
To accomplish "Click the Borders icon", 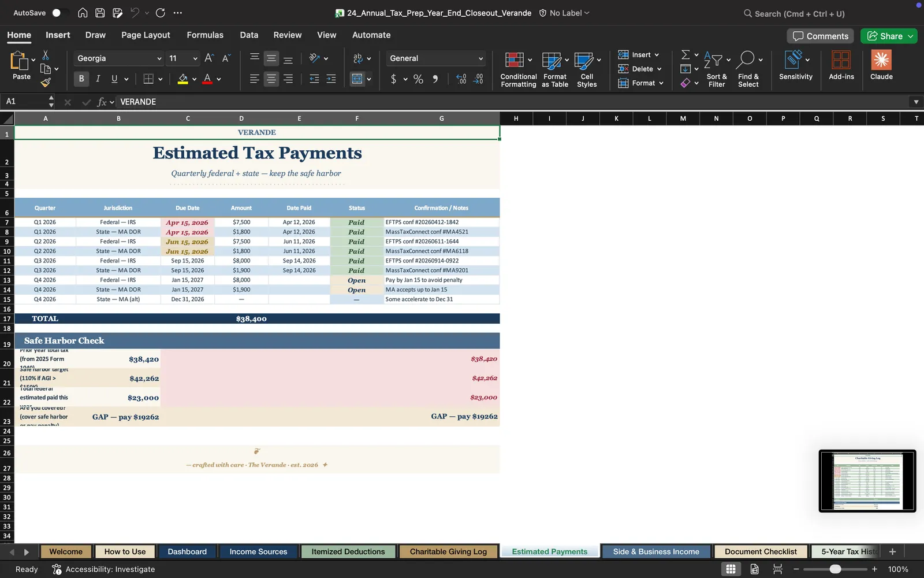I will point(148,79).
